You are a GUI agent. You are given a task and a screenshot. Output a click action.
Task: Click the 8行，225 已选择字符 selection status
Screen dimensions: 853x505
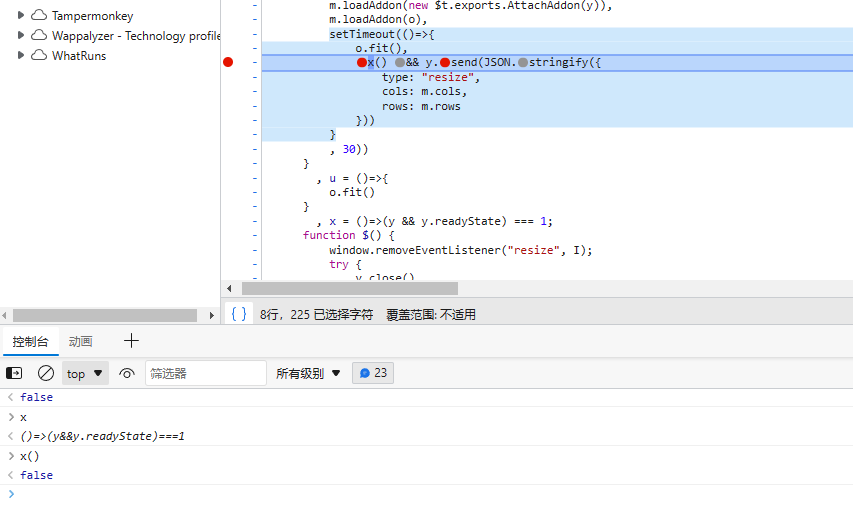(x=317, y=315)
